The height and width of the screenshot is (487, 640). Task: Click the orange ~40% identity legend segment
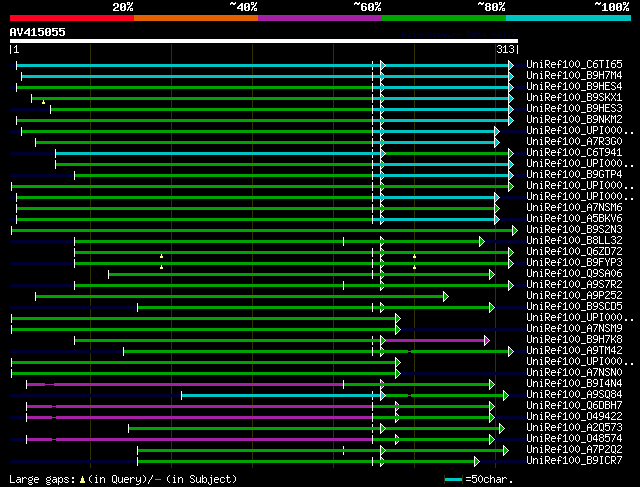[x=196, y=18]
